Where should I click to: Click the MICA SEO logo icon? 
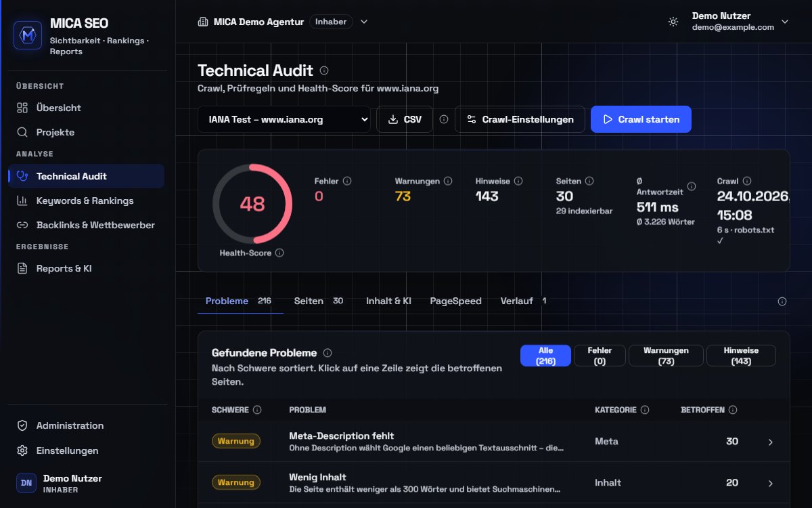point(28,35)
